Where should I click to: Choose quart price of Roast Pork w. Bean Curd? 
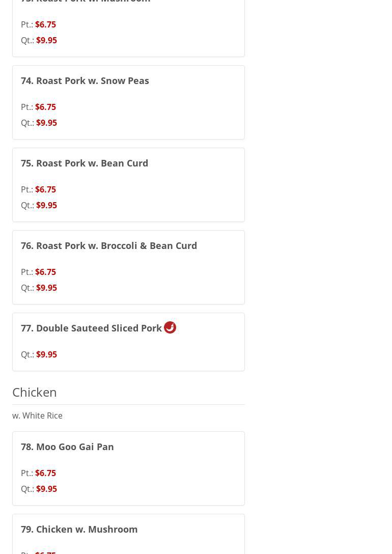pos(46,205)
